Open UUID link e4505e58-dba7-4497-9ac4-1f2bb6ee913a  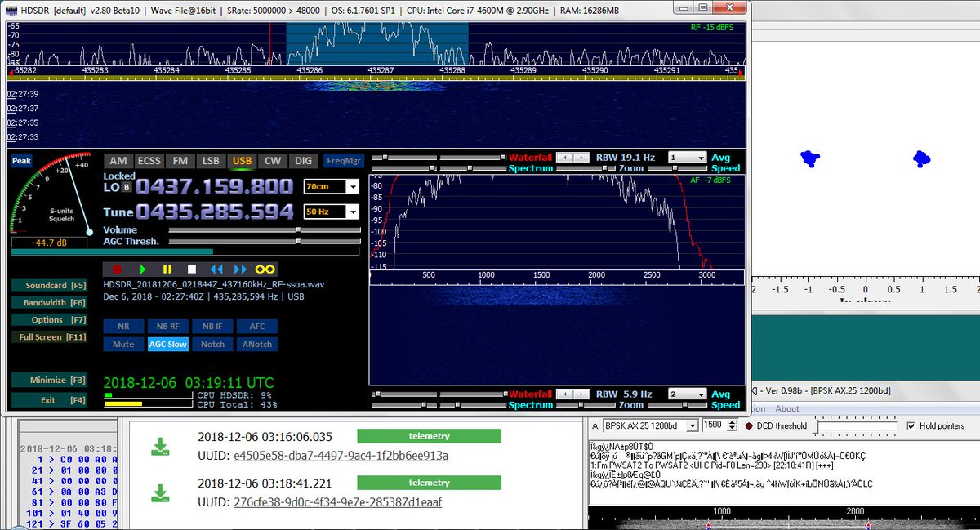point(341,456)
